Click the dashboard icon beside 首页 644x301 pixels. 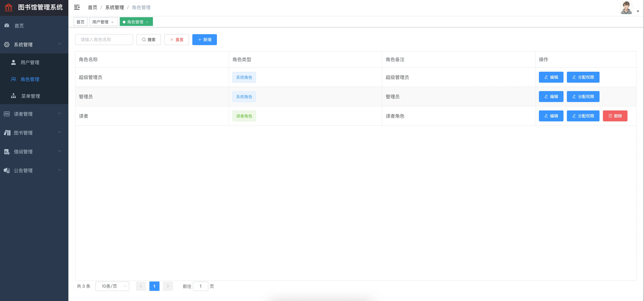click(x=7, y=25)
